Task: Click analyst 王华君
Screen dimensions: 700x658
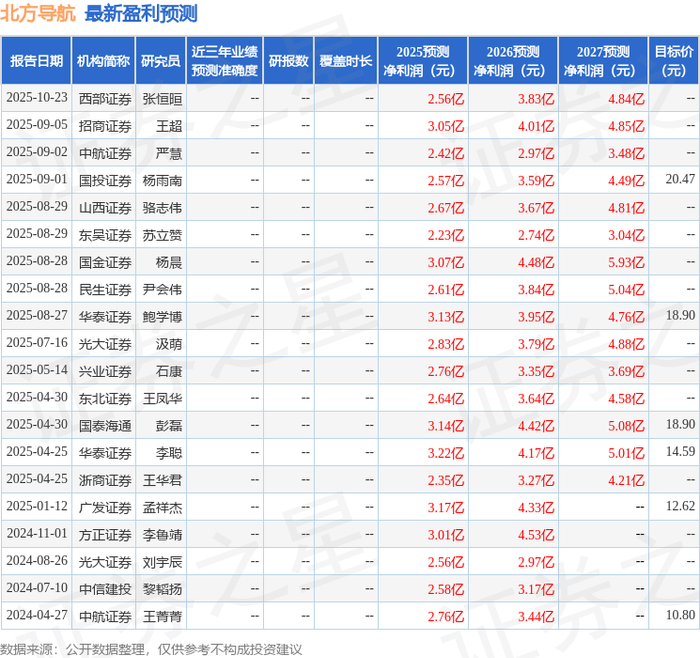Action: (162, 480)
